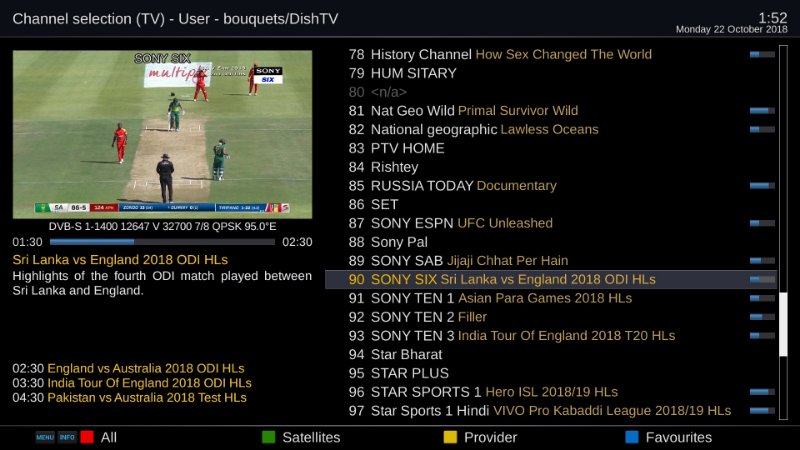Viewport: 800px width, 450px height.
Task: Click the channel list scrollbar handle
Action: pos(783,324)
